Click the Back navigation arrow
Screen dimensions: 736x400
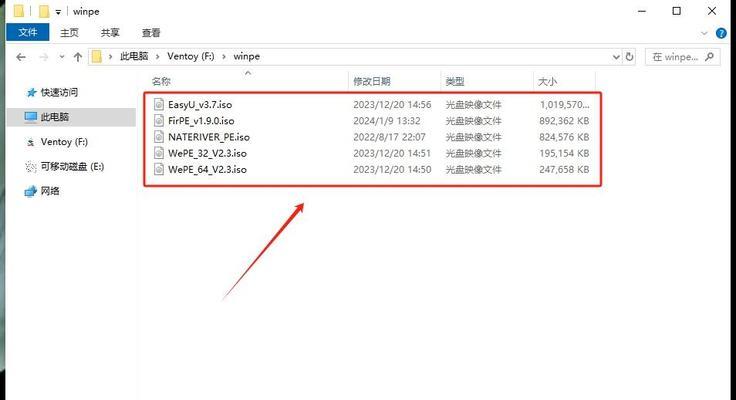(x=21, y=57)
